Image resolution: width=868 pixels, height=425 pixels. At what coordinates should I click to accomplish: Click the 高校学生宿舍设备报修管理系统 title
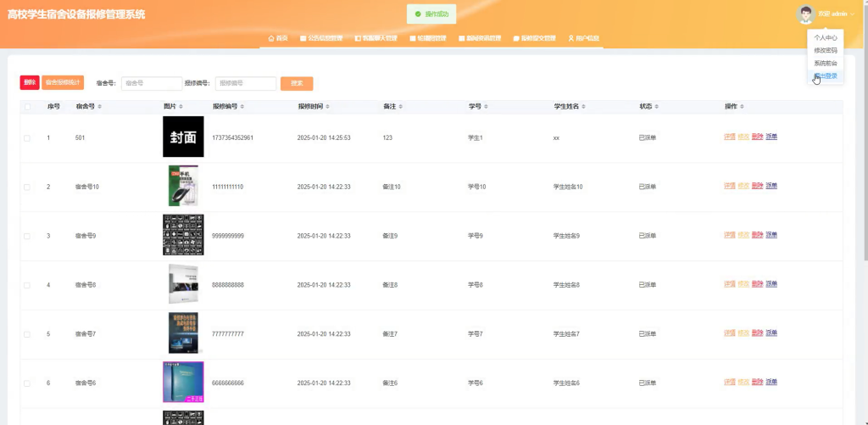pyautogui.click(x=76, y=14)
